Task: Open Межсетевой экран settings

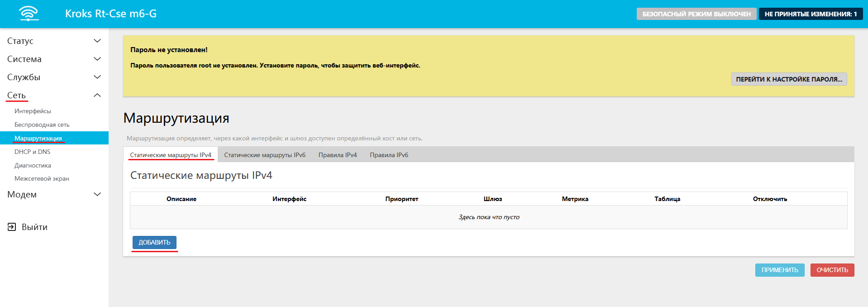Action: coord(42,178)
